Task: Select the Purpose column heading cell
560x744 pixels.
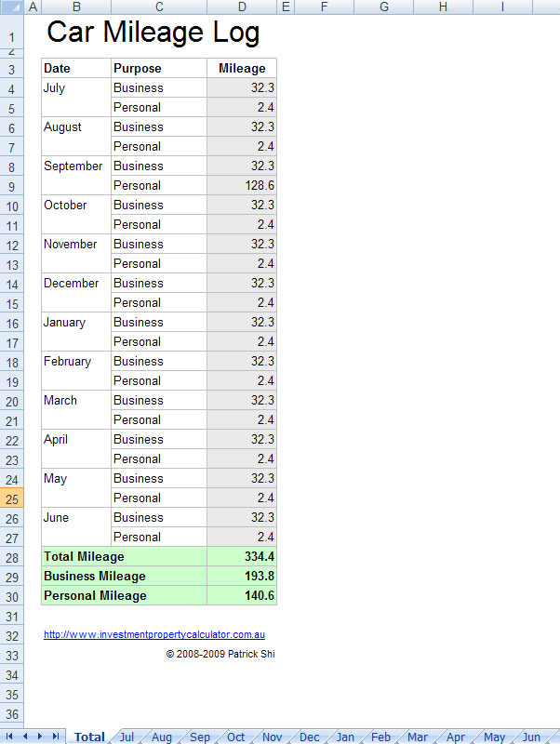Action: coord(159,68)
